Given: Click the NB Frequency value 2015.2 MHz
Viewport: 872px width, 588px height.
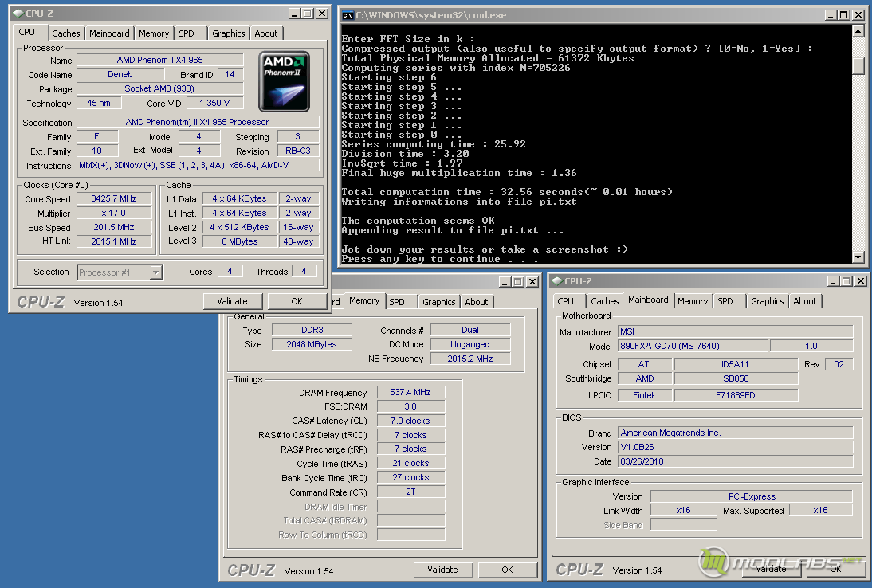Looking at the screenshot, I should (x=470, y=359).
